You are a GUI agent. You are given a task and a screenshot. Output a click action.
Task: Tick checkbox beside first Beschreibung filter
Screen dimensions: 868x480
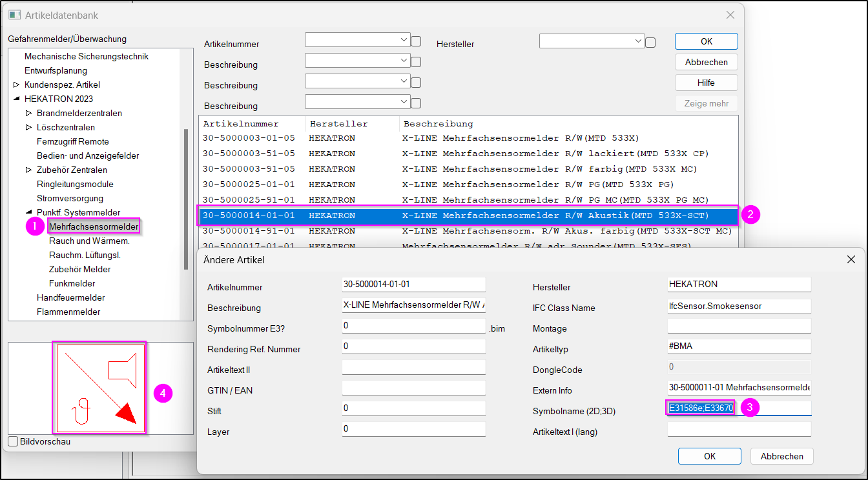click(x=416, y=62)
